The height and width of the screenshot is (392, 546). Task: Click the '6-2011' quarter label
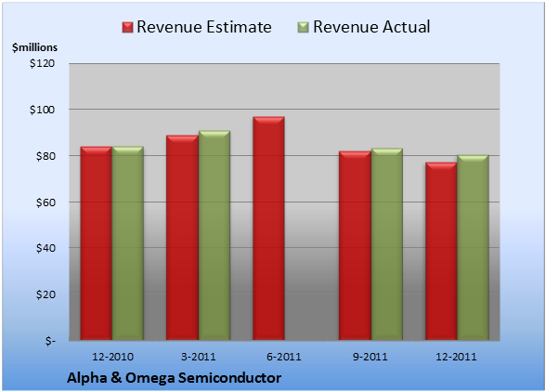284,357
